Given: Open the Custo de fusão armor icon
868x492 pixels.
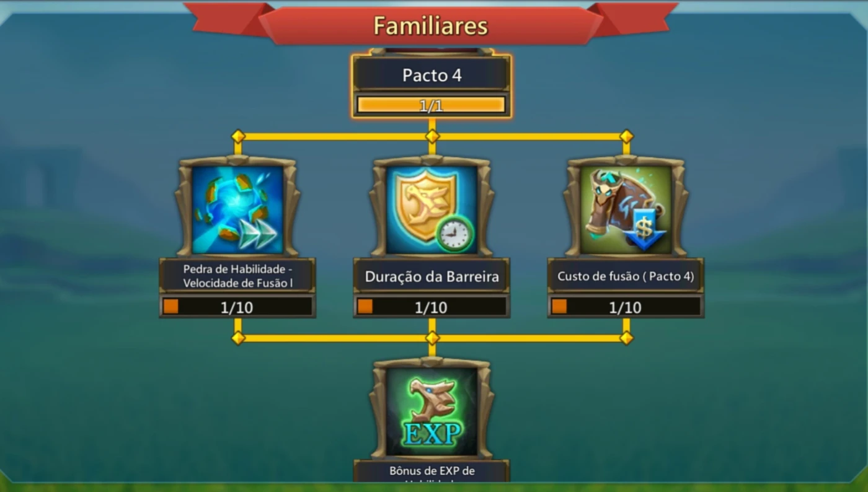Looking at the screenshot, I should tap(626, 209).
